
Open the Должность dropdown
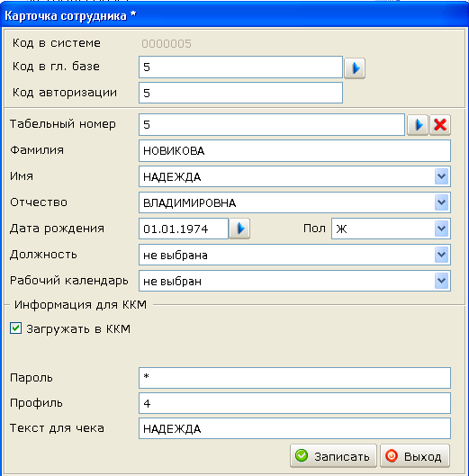coord(441,255)
